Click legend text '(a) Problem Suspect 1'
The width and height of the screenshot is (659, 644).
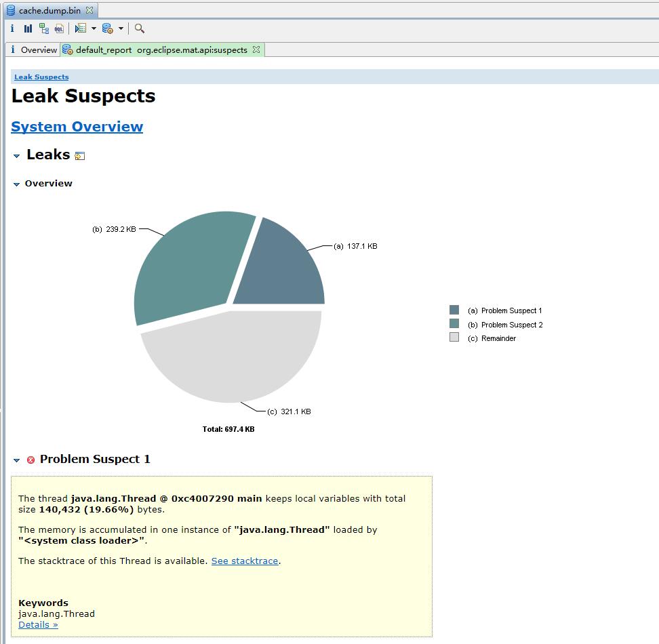pos(504,310)
